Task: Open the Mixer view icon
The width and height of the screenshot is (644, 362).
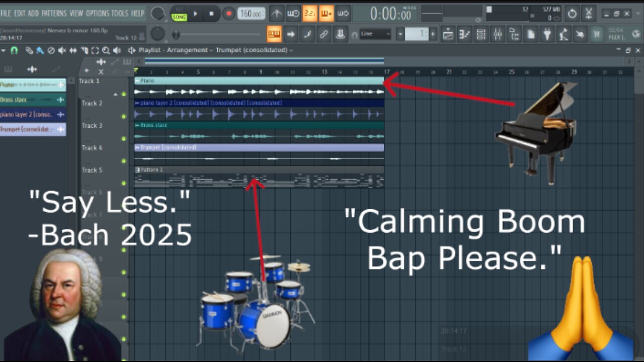Action: 498,34
